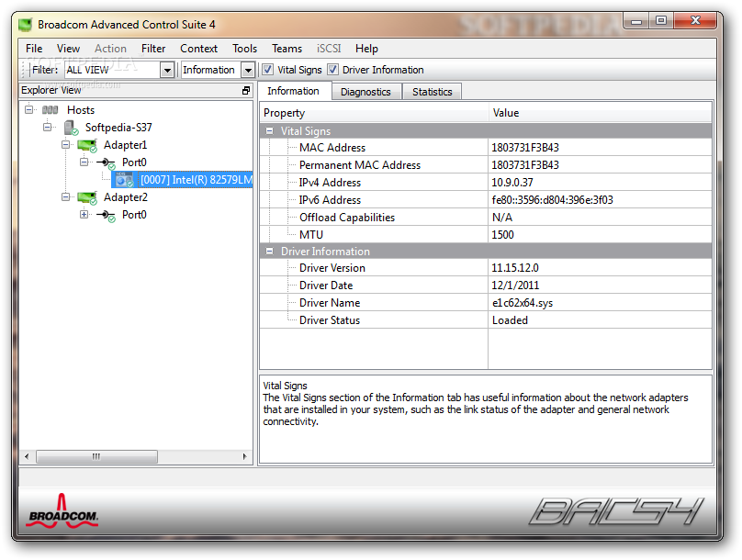Click the IPv6 Address value fe80::3596:d804:396e:3f03

[552, 200]
